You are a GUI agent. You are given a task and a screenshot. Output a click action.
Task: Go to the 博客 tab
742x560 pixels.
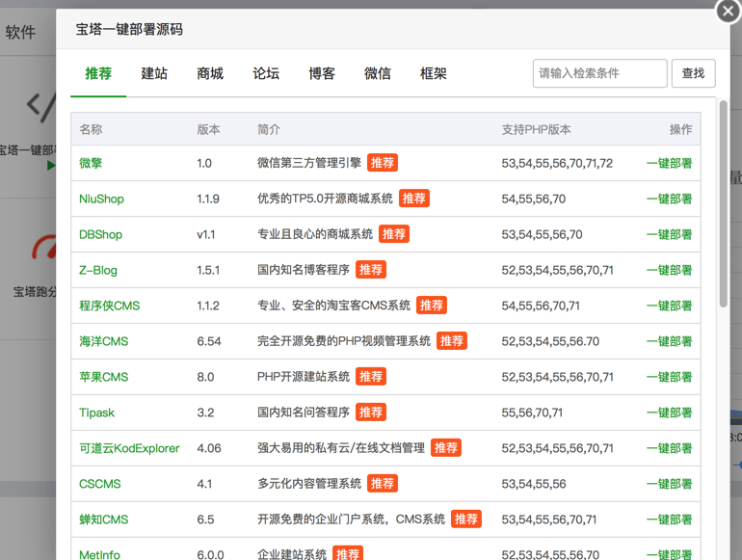pyautogui.click(x=322, y=73)
